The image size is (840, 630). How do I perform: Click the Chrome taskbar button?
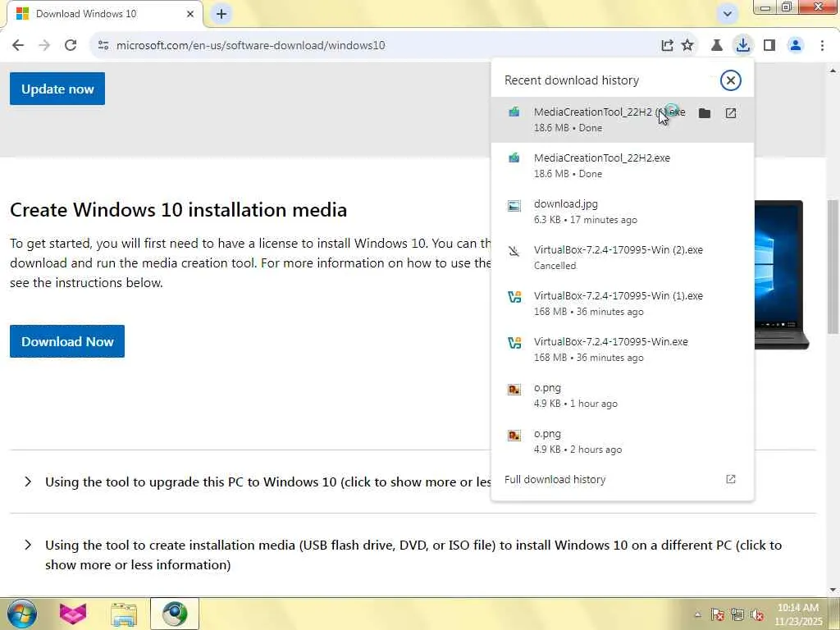(175, 614)
